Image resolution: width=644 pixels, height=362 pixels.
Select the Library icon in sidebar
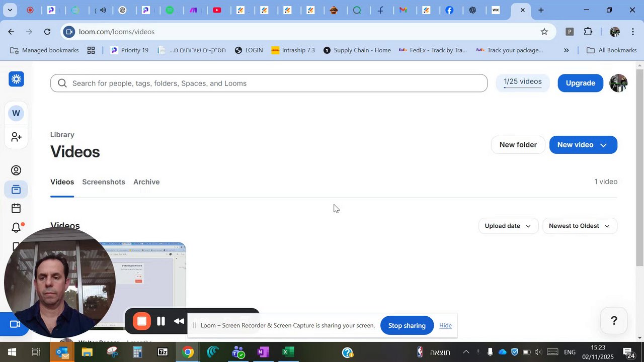pos(16,190)
